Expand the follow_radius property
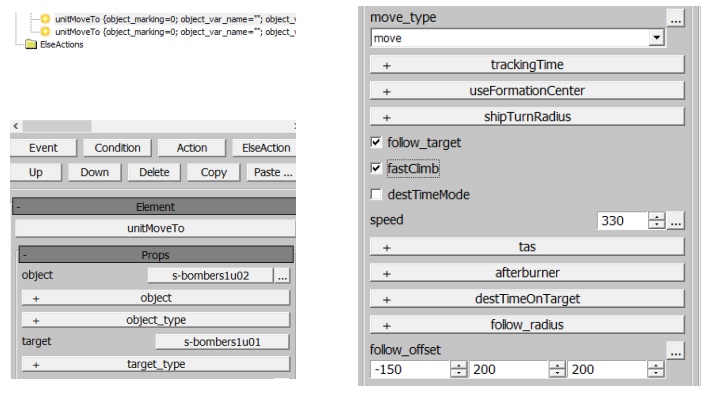The image size is (713, 403). click(x=527, y=324)
